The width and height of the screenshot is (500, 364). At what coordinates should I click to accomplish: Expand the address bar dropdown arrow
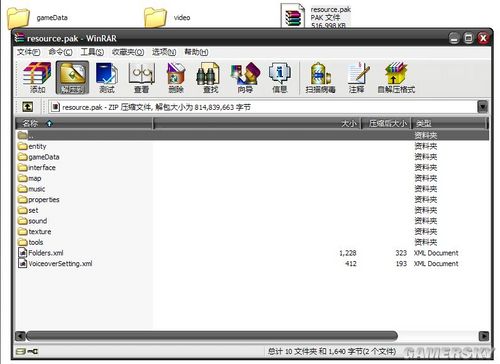482,107
